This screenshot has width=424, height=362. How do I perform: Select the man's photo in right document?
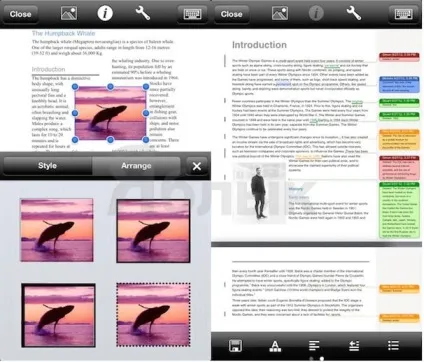click(259, 193)
